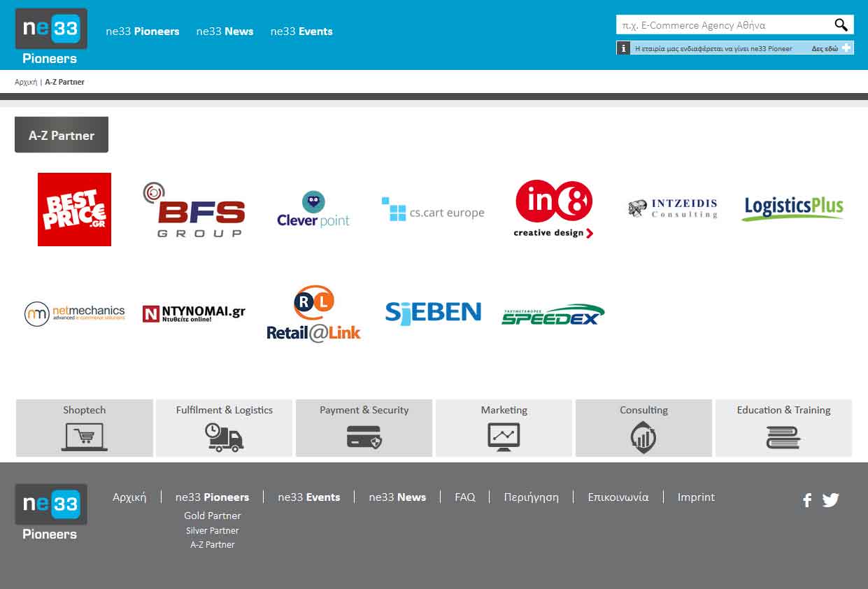The height and width of the screenshot is (589, 868).
Task: Click the Consulting category label
Action: [x=643, y=410]
